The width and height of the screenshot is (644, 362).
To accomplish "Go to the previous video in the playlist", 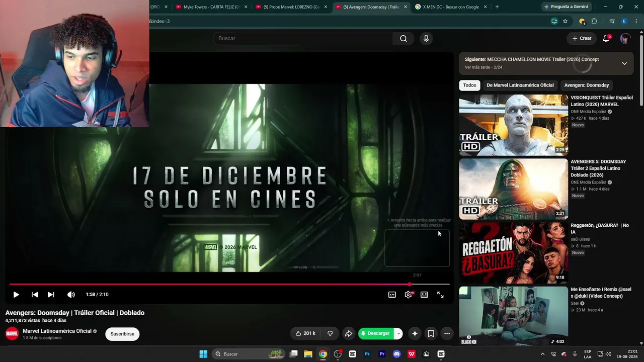I will 35,295.
